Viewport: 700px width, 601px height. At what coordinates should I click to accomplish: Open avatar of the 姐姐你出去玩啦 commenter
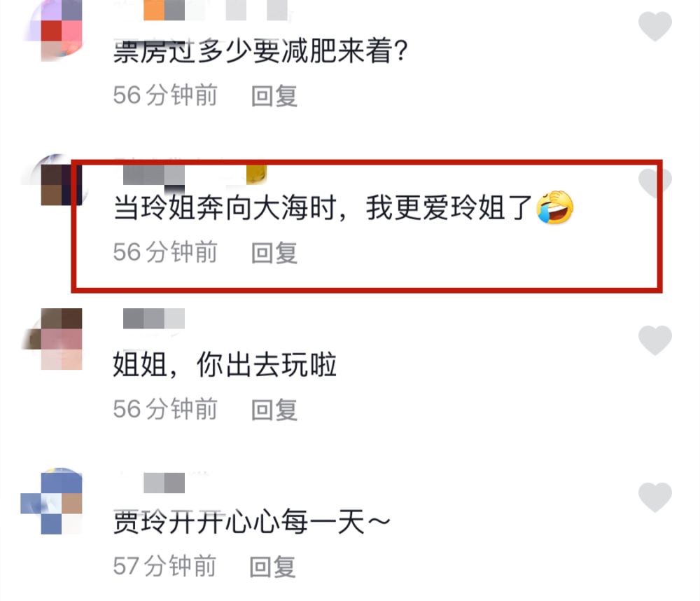[x=56, y=340]
